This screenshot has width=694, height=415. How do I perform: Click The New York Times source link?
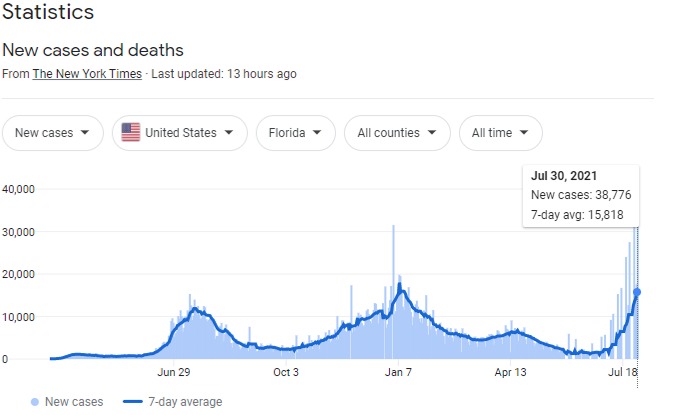coord(88,74)
